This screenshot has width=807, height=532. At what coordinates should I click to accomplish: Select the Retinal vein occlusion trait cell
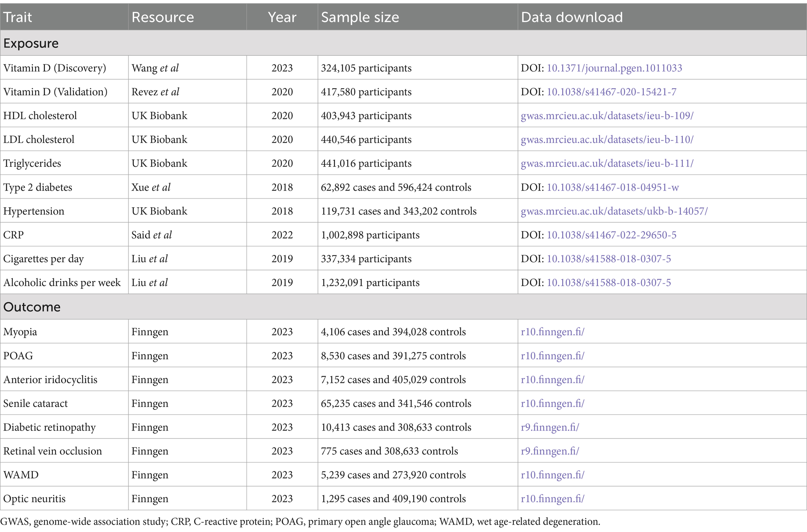click(x=64, y=451)
